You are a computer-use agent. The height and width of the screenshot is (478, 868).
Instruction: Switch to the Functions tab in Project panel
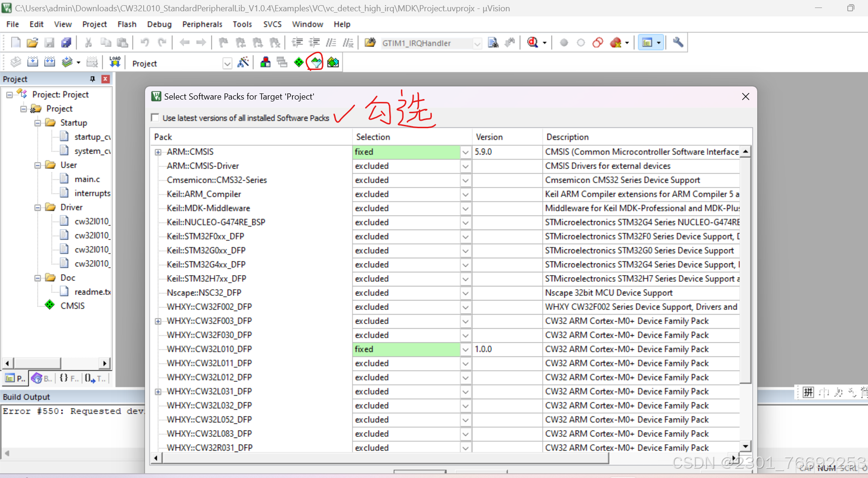point(69,378)
